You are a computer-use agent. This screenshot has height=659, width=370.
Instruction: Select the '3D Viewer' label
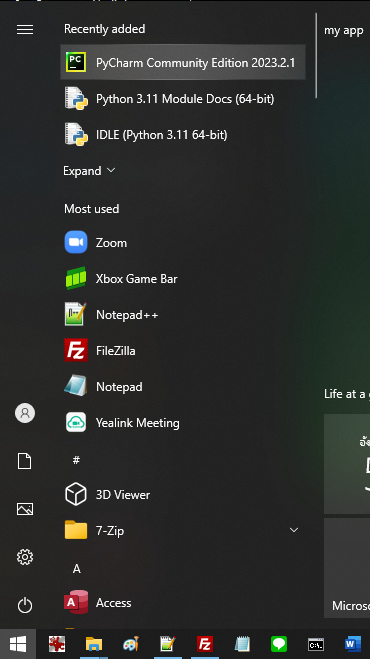pyautogui.click(x=122, y=495)
